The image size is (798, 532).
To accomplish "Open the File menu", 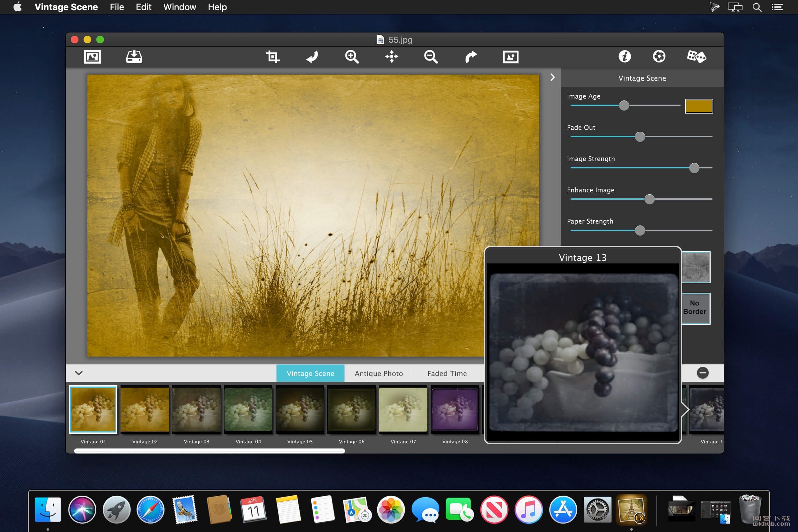I will click(117, 7).
